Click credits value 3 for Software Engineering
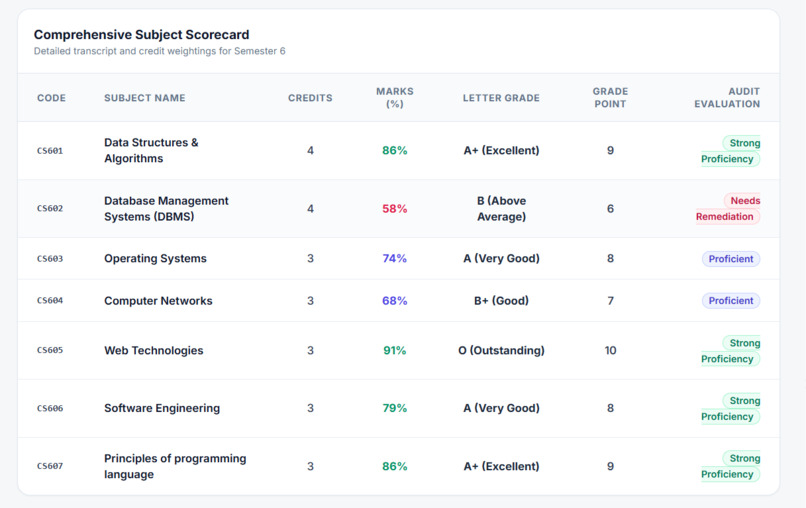This screenshot has width=806, height=508. point(310,408)
